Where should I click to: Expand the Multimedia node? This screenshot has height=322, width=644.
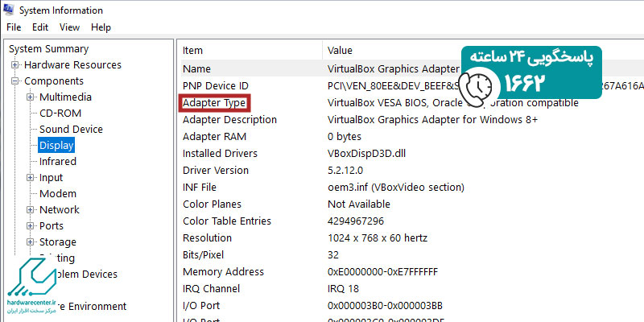point(31,97)
